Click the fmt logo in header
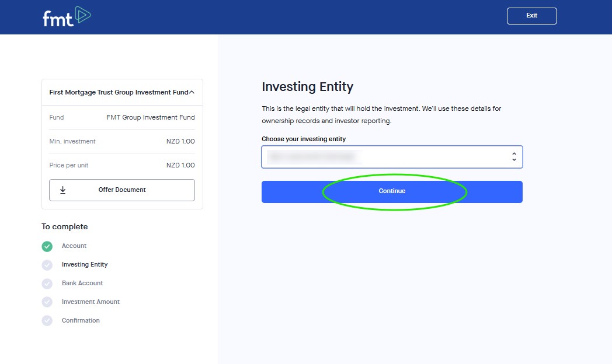The image size is (612, 364). coord(67,17)
